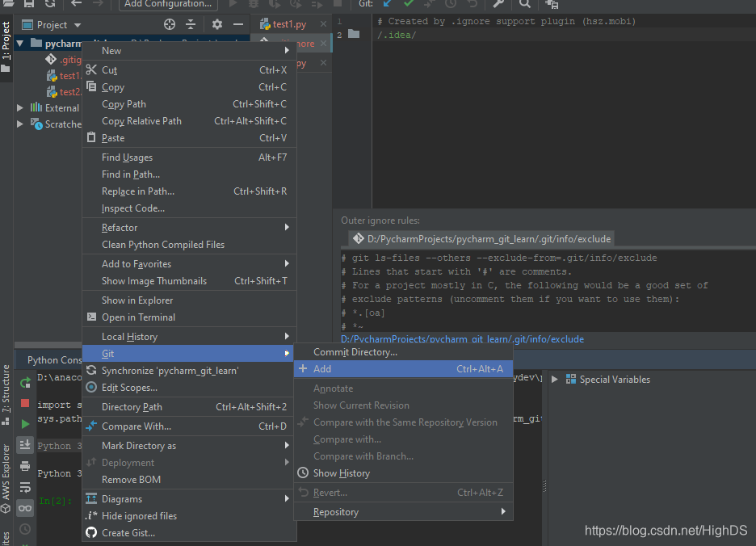Open the 1: Project side tab
This screenshot has width=756, height=546.
tap(6, 47)
